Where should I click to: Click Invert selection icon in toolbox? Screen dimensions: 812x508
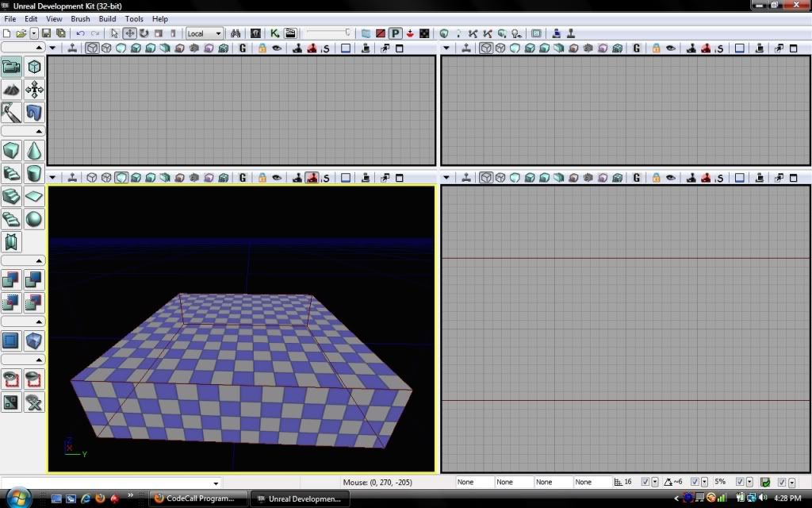(x=11, y=402)
